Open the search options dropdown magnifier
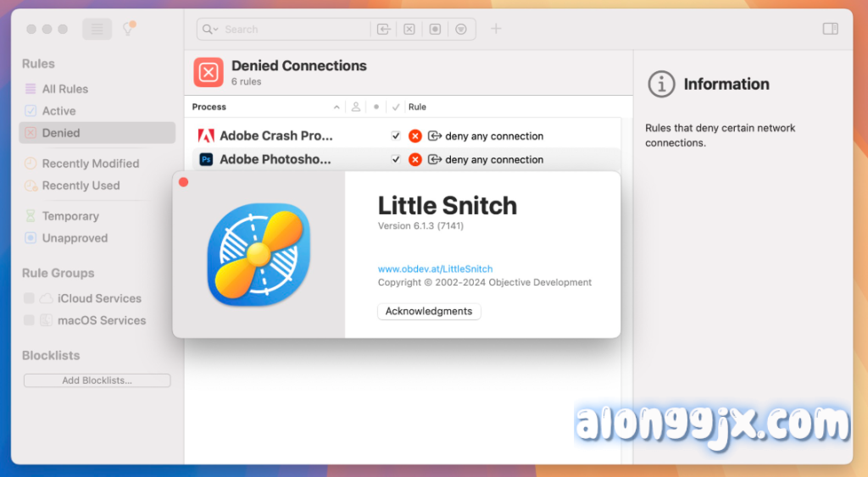The image size is (868, 477). pyautogui.click(x=209, y=29)
